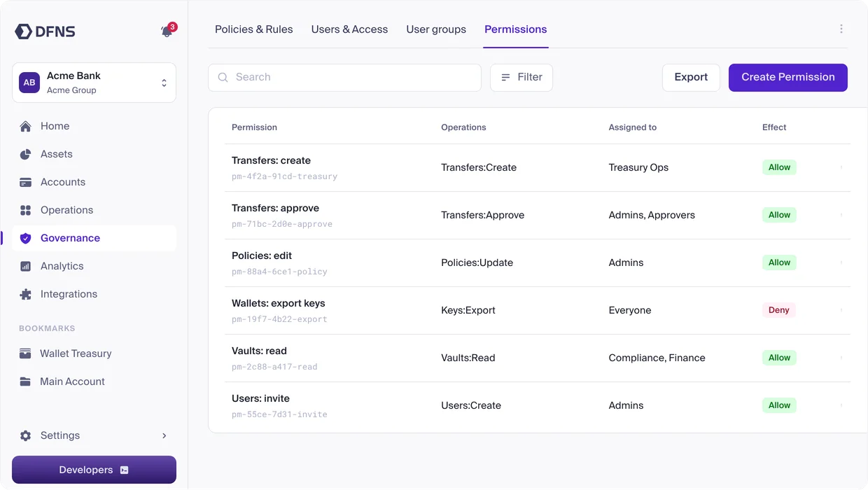
Task: Click the Assigned to column header
Action: 633,127
